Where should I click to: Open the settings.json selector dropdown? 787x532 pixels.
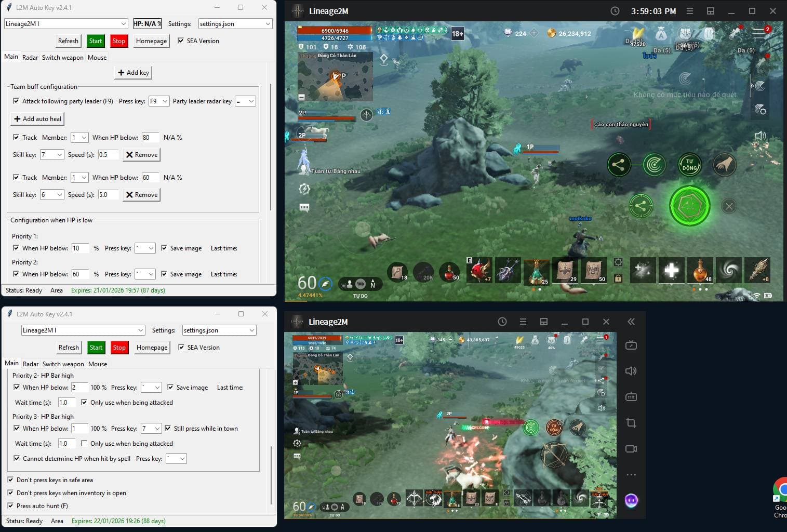click(x=235, y=23)
